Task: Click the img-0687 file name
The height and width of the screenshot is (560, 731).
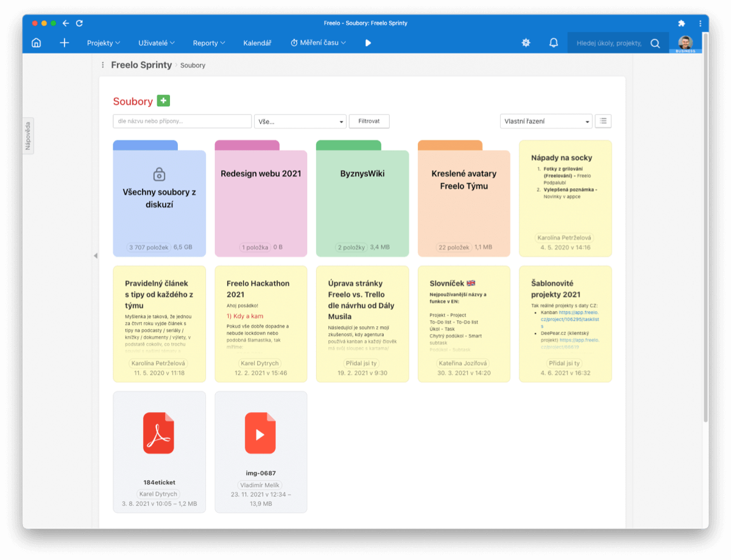Action: click(x=261, y=473)
